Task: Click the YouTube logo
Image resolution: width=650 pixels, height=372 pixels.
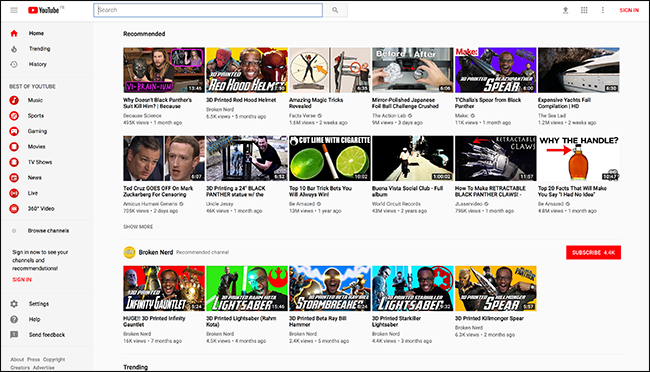Action: [x=44, y=10]
